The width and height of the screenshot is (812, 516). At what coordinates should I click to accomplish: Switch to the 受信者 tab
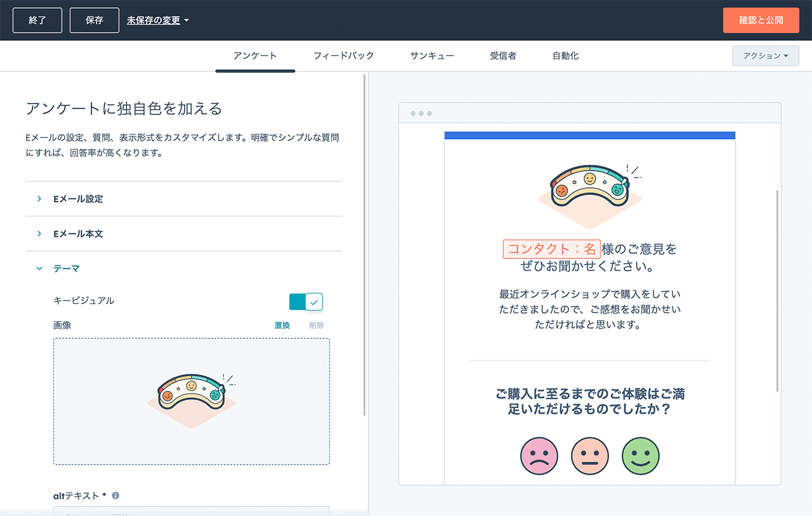pyautogui.click(x=503, y=56)
